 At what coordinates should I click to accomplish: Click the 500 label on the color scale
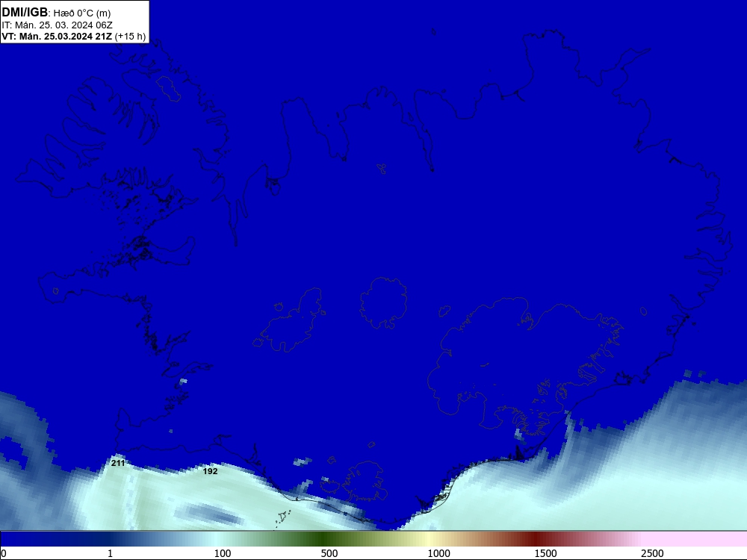(x=329, y=553)
